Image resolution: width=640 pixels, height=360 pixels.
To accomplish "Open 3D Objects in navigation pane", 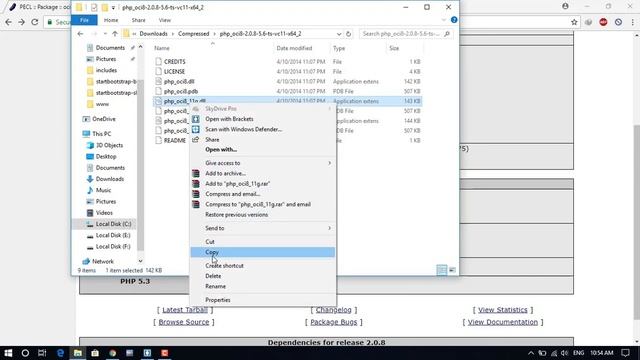I will coord(109,145).
